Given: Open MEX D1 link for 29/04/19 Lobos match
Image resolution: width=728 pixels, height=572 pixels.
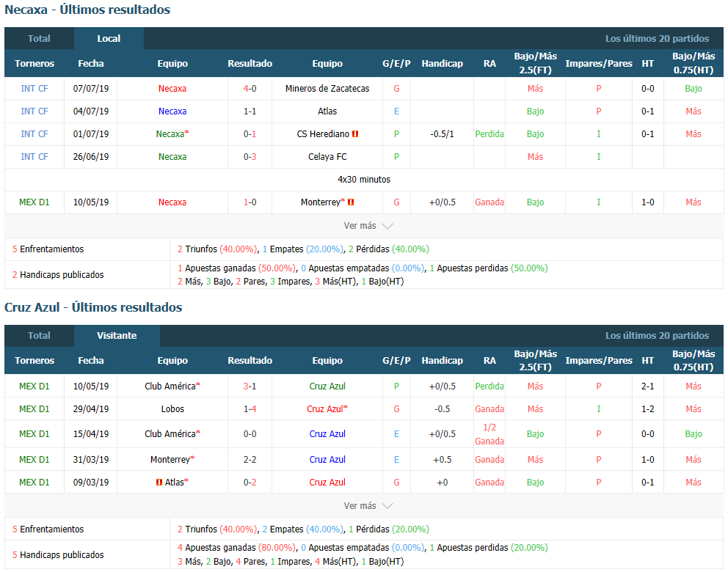Looking at the screenshot, I should pos(34,408).
